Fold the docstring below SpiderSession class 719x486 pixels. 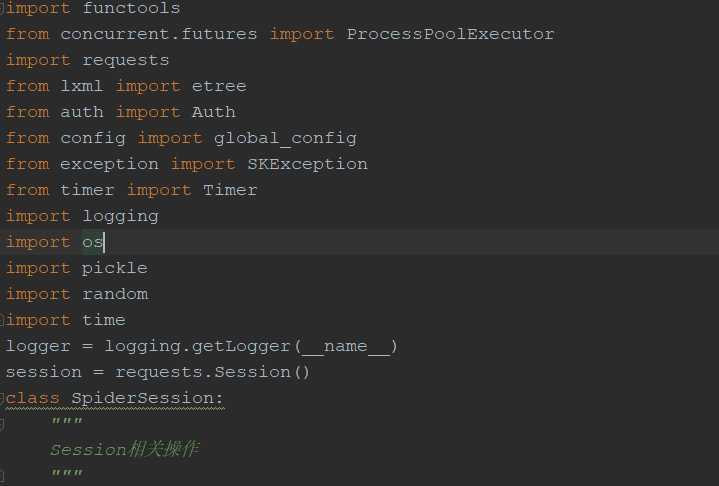(x=3, y=424)
